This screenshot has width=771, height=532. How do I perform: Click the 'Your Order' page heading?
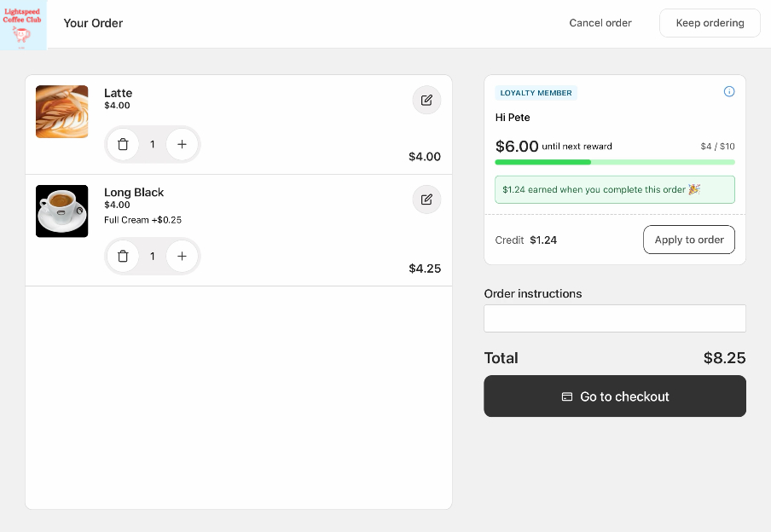pyautogui.click(x=93, y=23)
